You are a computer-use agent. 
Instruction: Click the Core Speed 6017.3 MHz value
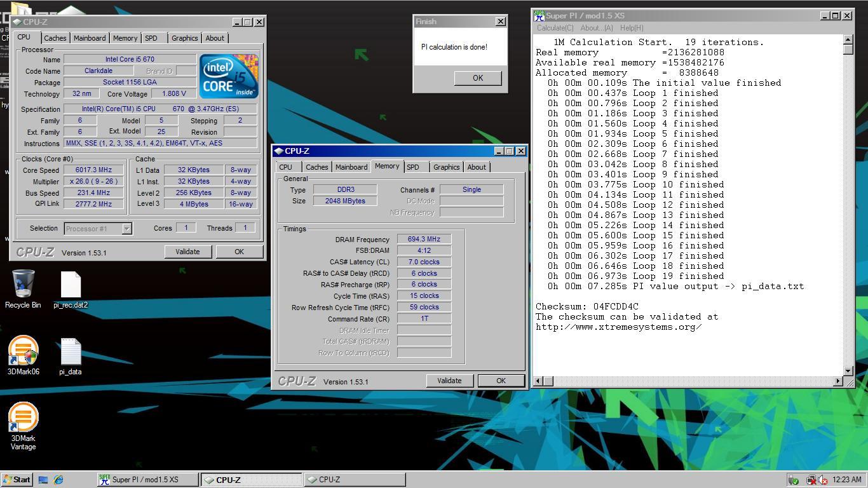pyautogui.click(x=94, y=170)
